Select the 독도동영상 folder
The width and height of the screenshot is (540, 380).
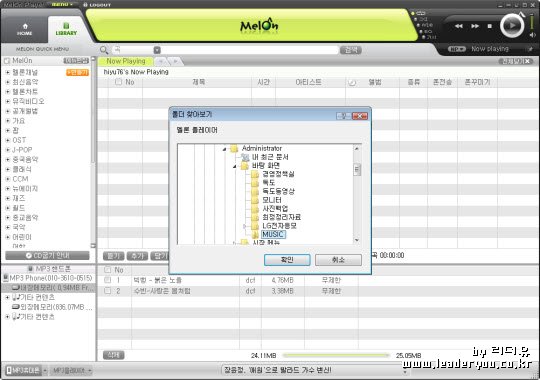tap(278, 191)
